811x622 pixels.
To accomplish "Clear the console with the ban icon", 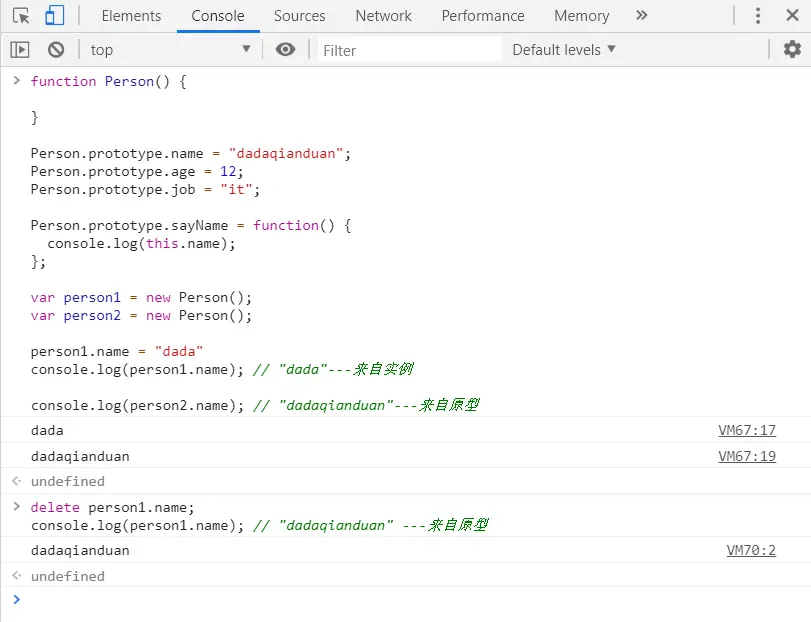I will click(x=56, y=50).
